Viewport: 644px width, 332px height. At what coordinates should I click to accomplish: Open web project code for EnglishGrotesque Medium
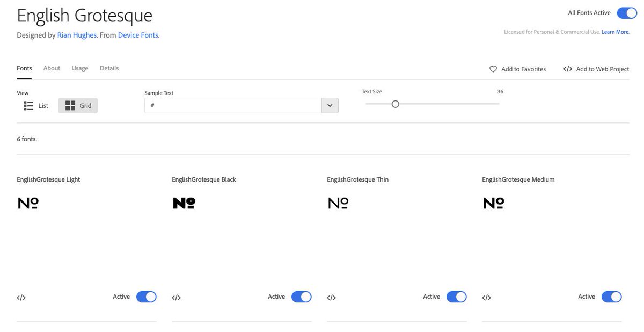click(486, 297)
